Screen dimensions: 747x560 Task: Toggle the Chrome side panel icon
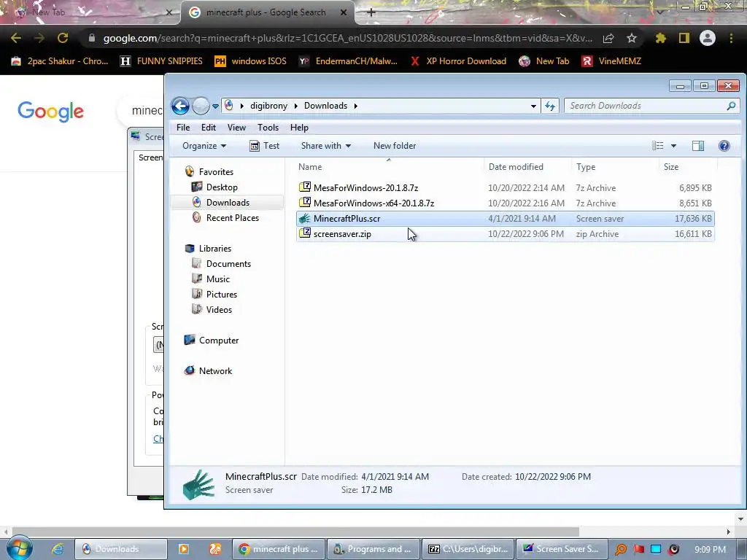(684, 38)
